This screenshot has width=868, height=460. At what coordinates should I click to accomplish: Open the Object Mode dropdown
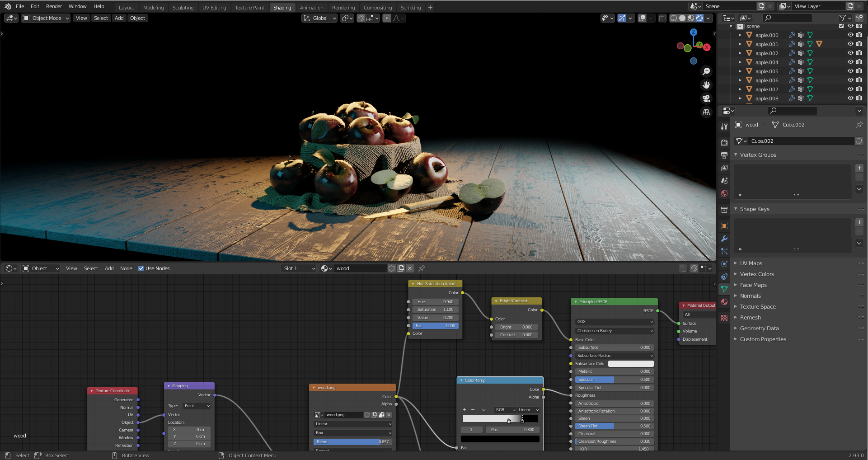click(46, 18)
